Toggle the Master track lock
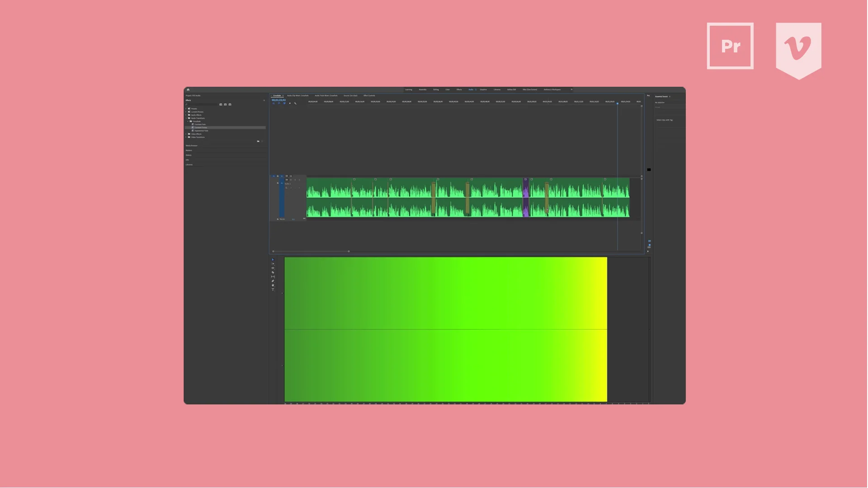Screen dimensions: 868x488 coord(278,219)
